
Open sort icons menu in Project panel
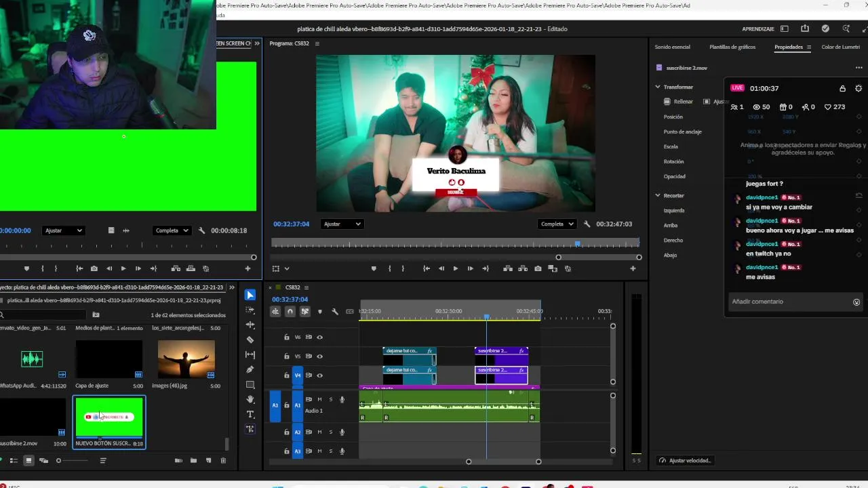pos(103,460)
